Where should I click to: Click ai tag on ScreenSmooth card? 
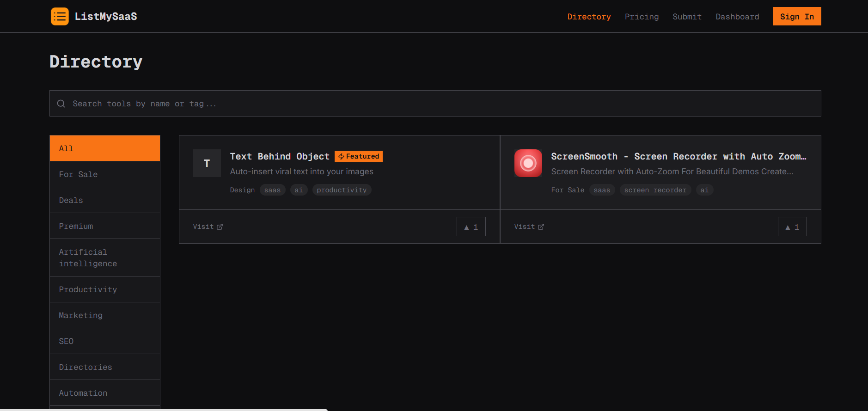[704, 190]
